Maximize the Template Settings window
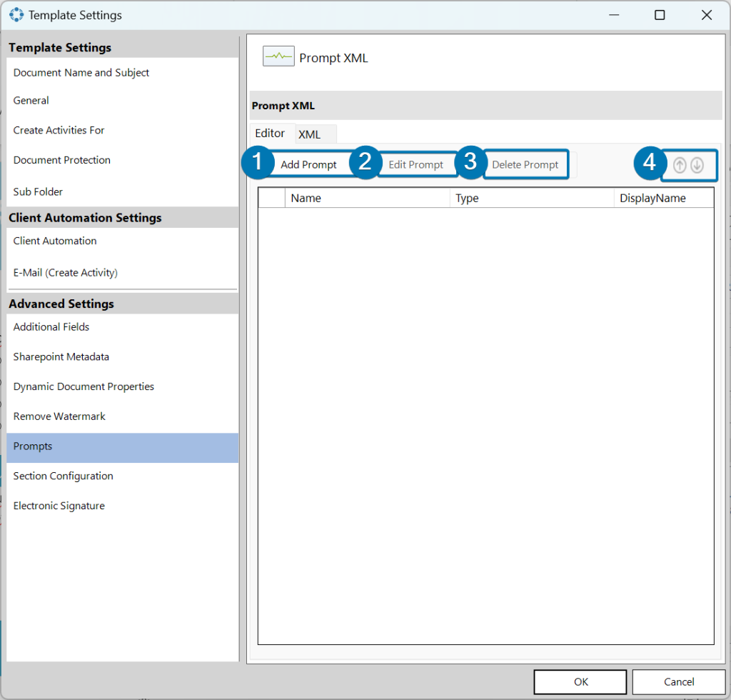 click(x=660, y=15)
